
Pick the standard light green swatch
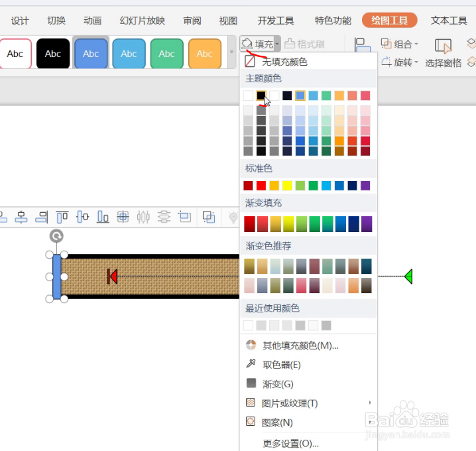(300, 186)
